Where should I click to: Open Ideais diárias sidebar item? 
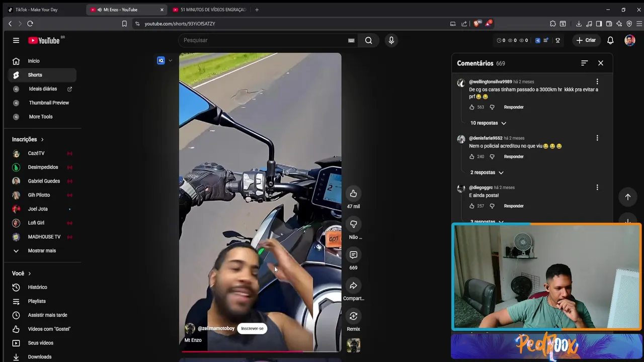(42, 89)
